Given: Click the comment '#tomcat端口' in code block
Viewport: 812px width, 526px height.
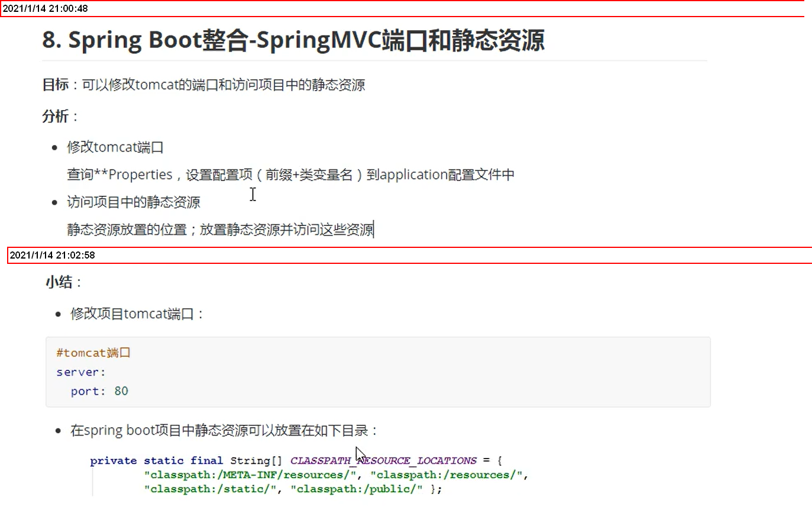Looking at the screenshot, I should coord(93,353).
